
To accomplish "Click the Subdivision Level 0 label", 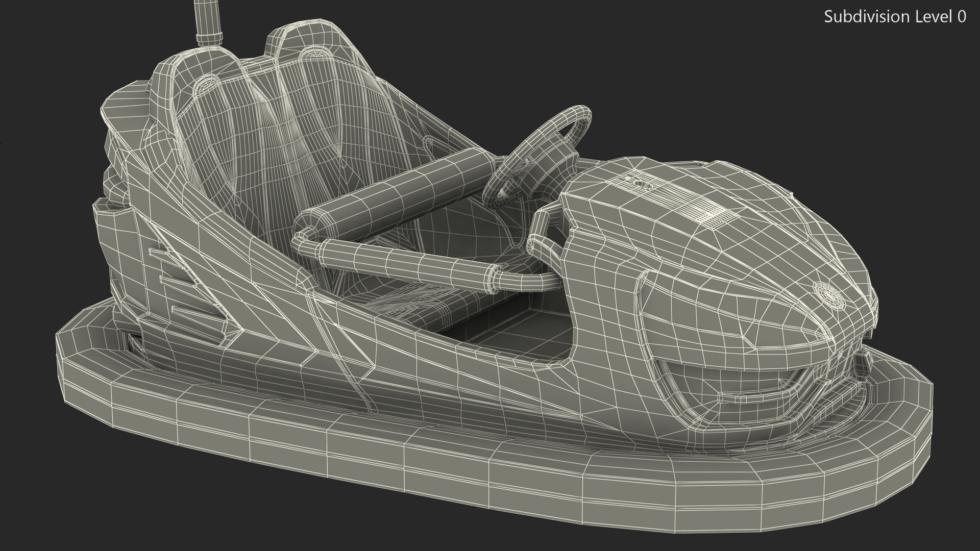I will coord(895,17).
